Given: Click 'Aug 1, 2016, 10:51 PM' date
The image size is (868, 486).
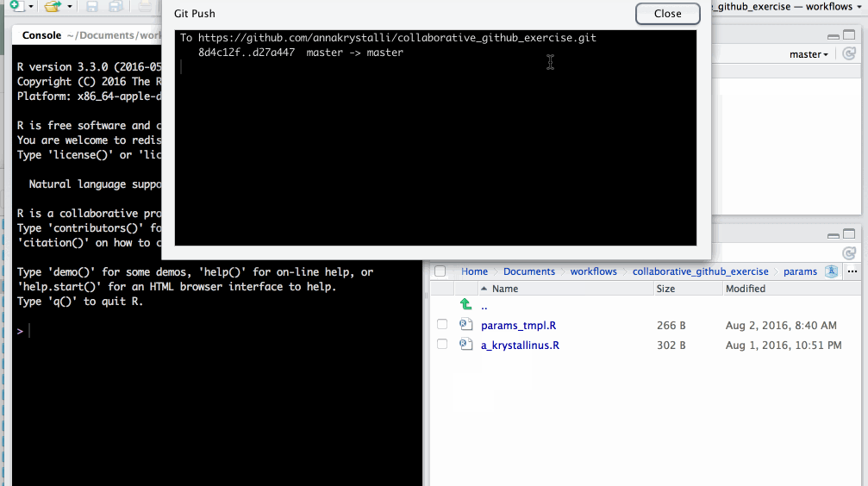Looking at the screenshot, I should click(x=784, y=346).
